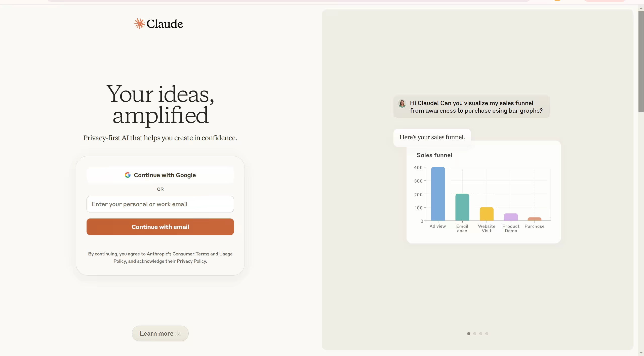Image resolution: width=644 pixels, height=356 pixels.
Task: Open the Usage Policy link
Action: pos(226,254)
